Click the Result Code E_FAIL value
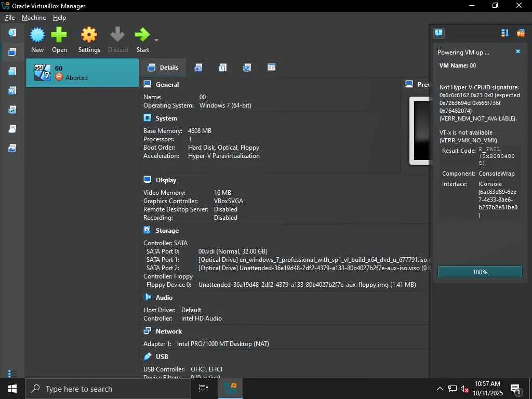532x399 pixels. (497, 156)
